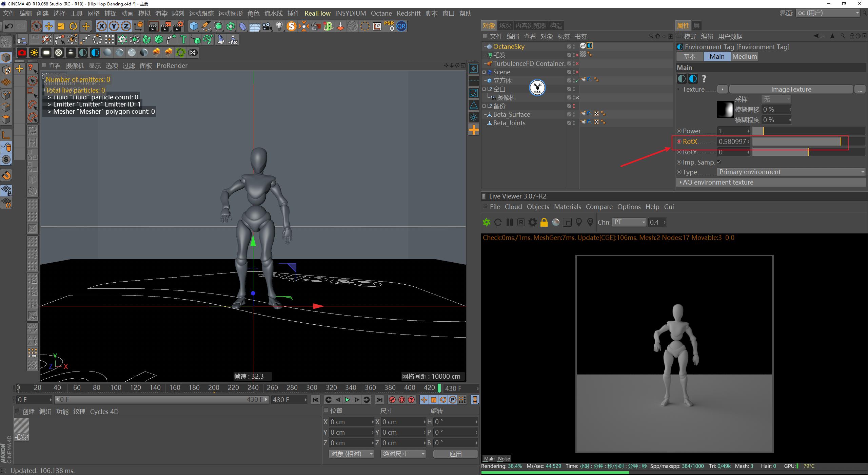This screenshot has width=868, height=475.
Task: Select the Scale tool in the toolbar
Action: click(61, 26)
